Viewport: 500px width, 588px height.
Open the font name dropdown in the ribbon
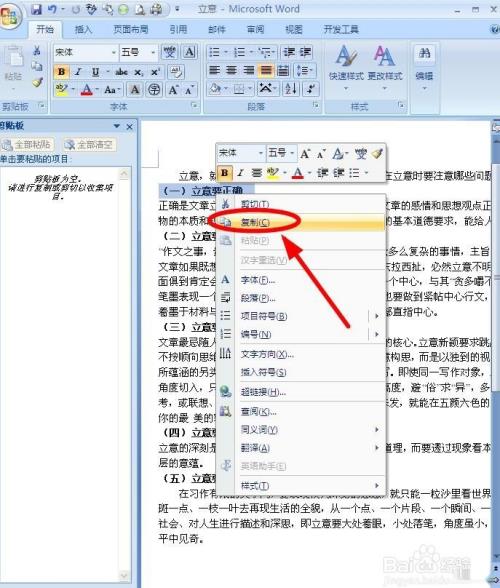click(x=114, y=52)
